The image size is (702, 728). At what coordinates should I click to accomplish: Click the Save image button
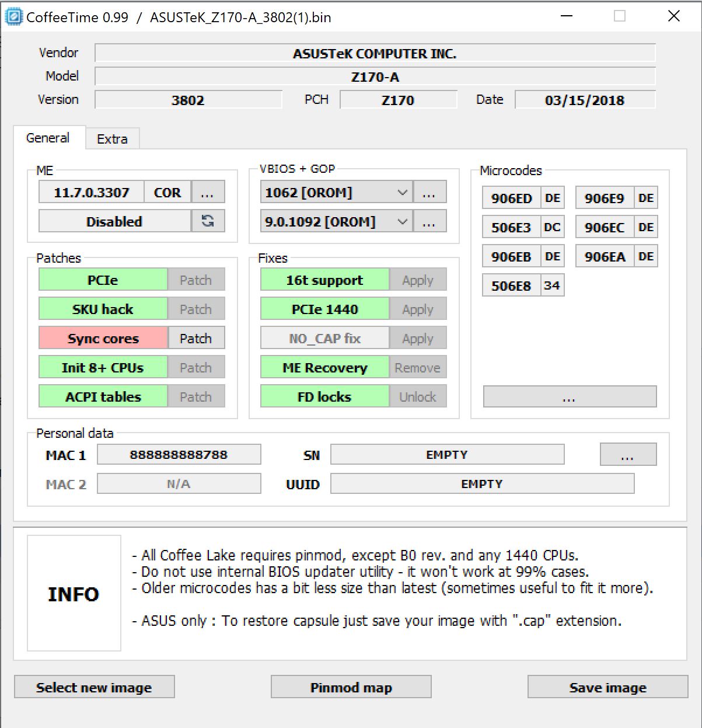point(608,687)
